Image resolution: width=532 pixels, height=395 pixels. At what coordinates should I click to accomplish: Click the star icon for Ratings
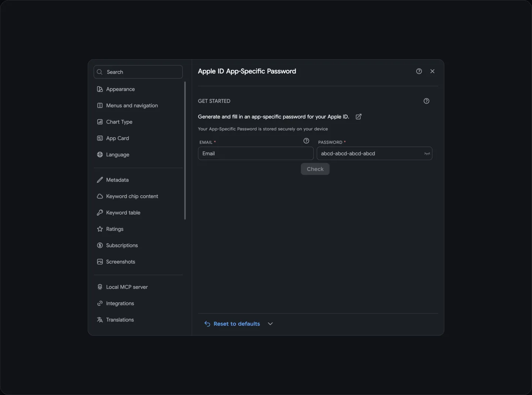tap(100, 229)
